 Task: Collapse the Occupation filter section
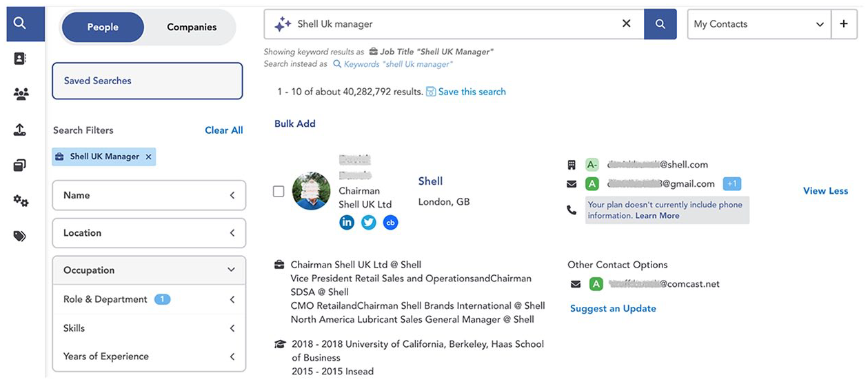(149, 270)
